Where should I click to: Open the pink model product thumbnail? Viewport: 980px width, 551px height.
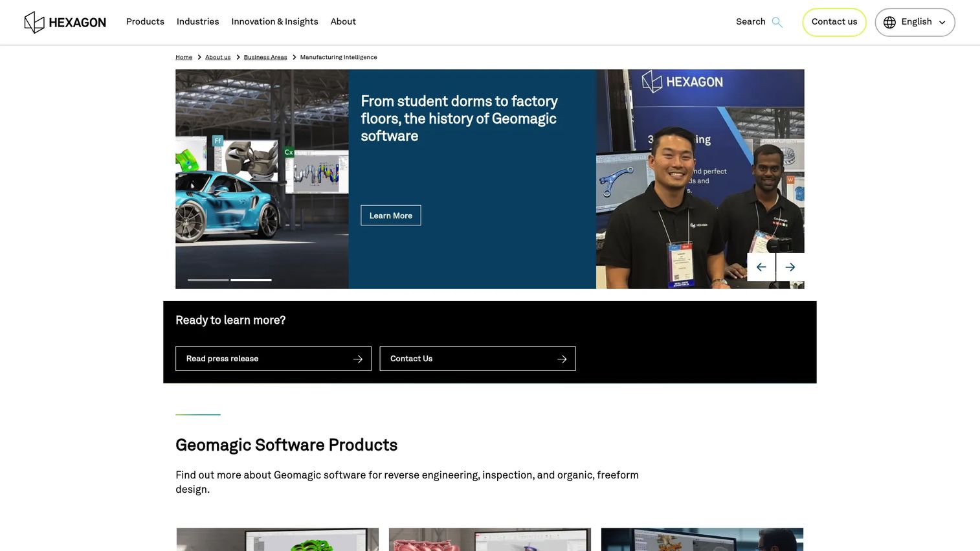tap(490, 539)
